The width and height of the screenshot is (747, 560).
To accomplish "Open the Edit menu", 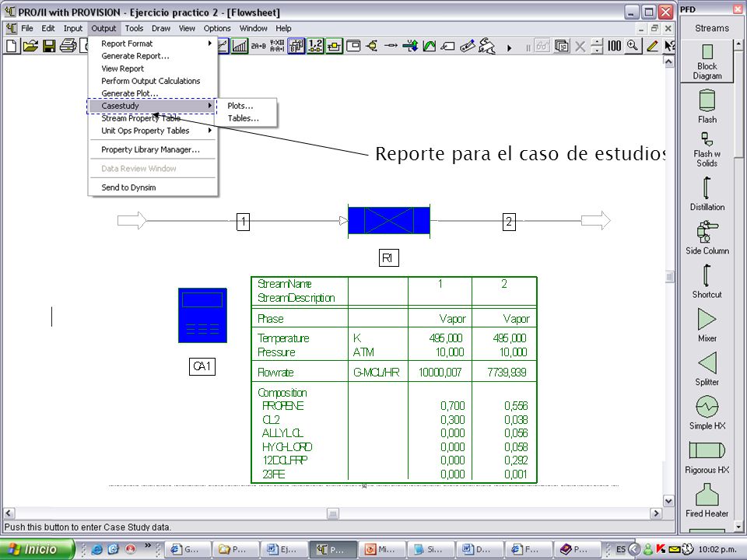I will click(x=48, y=28).
